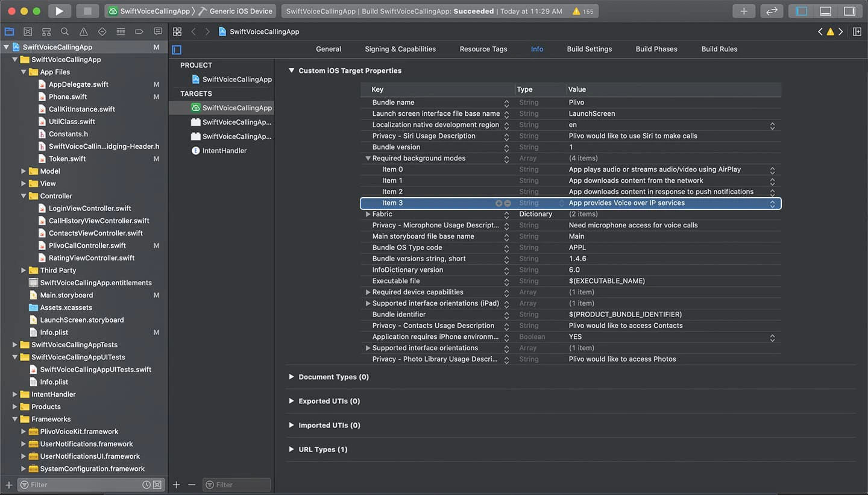868x495 pixels.
Task: Switch to the Build Settings tab
Action: [x=589, y=49]
